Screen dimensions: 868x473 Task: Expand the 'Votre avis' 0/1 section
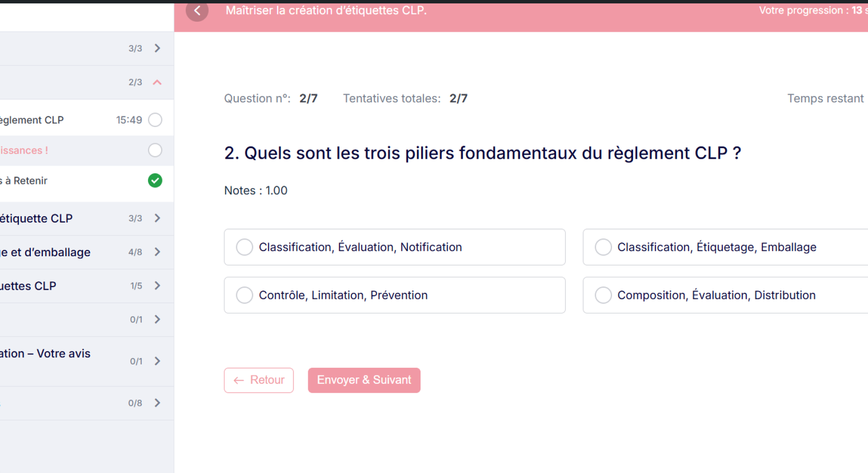[157, 361]
